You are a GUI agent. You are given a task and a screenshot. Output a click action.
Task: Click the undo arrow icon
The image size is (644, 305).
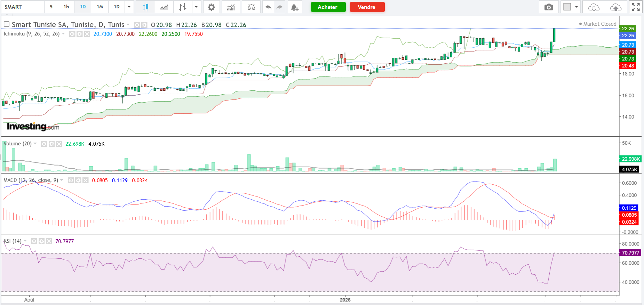268,7
